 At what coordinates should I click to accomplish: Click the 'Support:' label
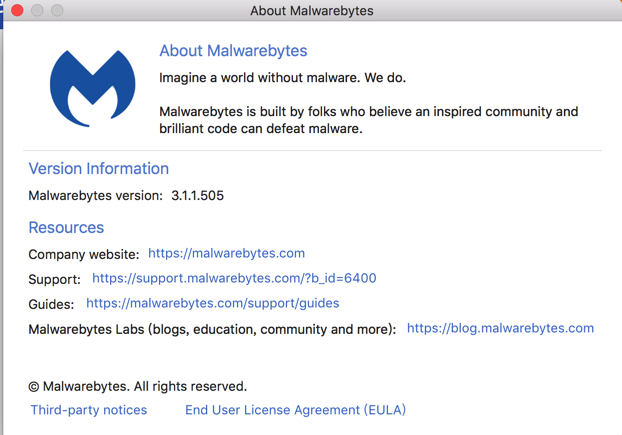(54, 279)
